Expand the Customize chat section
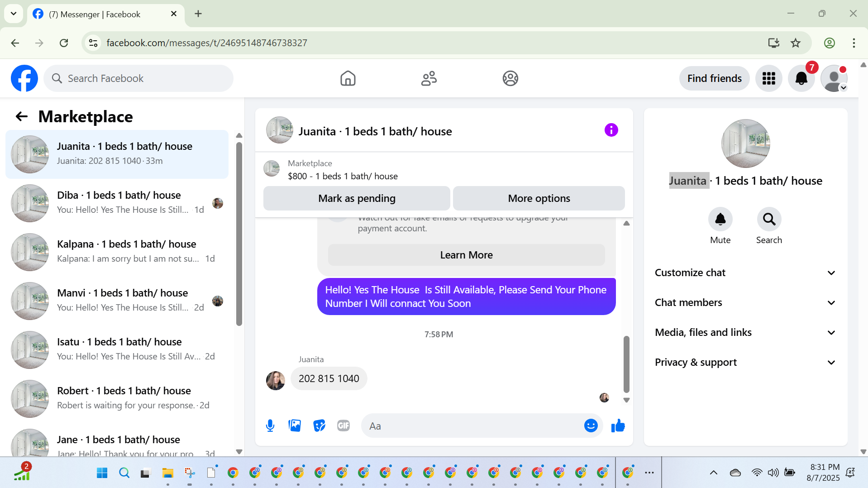The height and width of the screenshot is (488, 868). (745, 273)
